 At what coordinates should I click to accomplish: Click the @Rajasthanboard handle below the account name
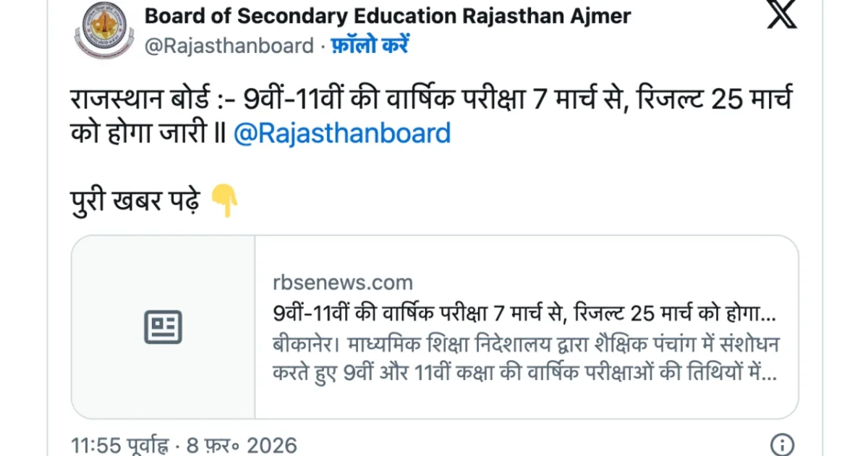click(229, 46)
